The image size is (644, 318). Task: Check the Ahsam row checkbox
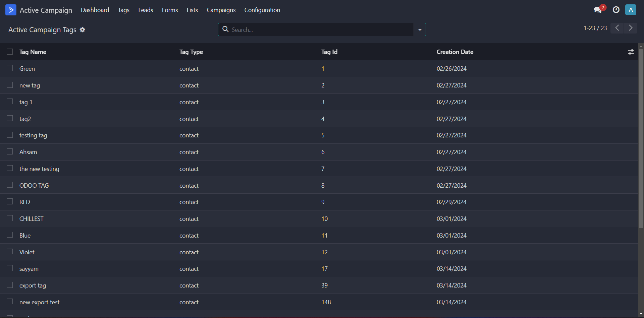pos(10,151)
